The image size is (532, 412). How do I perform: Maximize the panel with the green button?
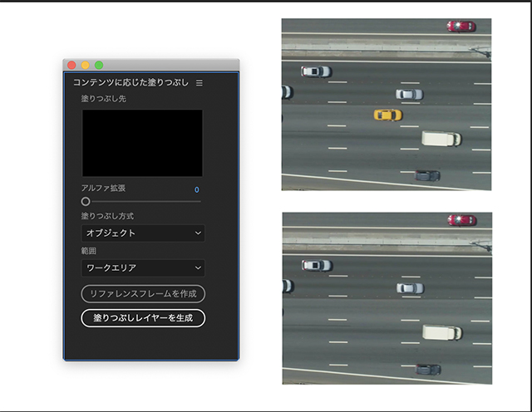tap(99, 65)
